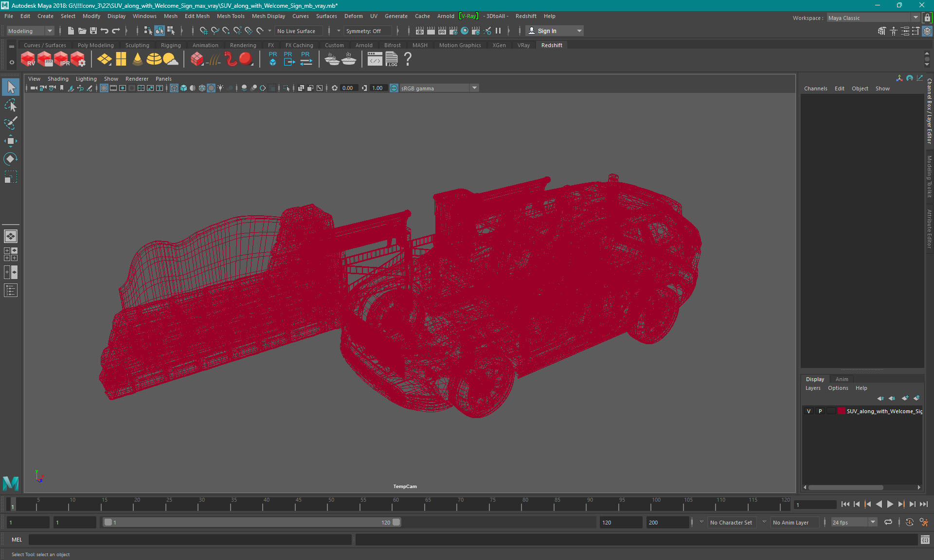The width and height of the screenshot is (934, 560).
Task: Click the red layer color swatch
Action: (x=841, y=411)
